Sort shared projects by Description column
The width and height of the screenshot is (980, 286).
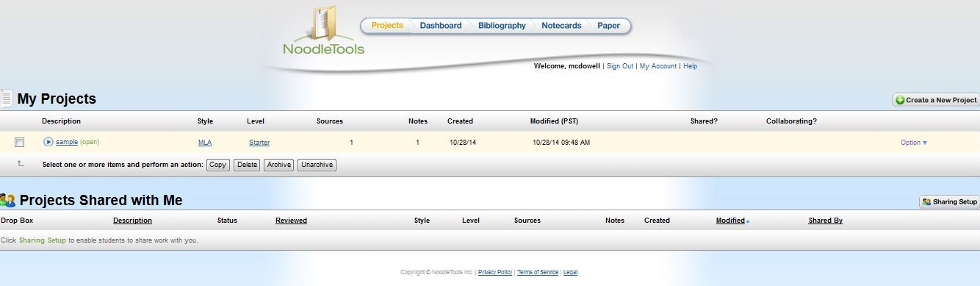[132, 221]
